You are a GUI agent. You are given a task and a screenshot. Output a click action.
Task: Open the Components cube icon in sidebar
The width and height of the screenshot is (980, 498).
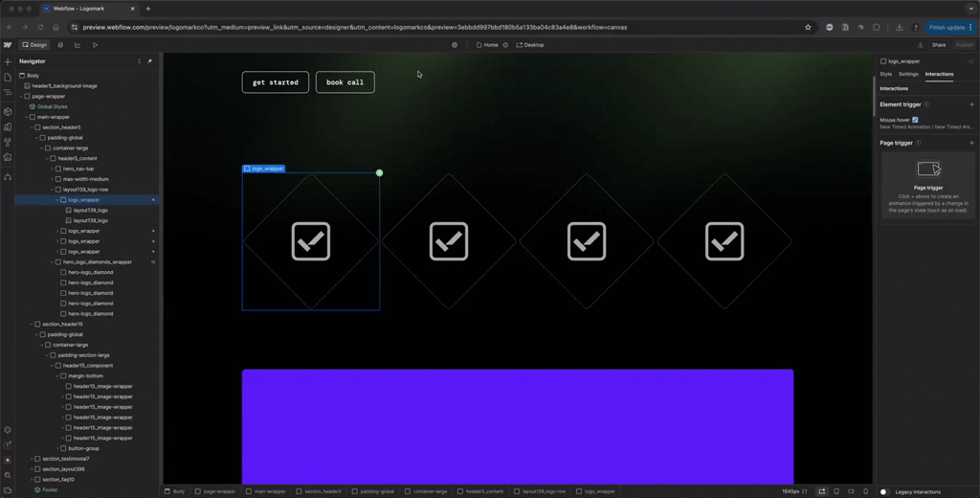8,112
